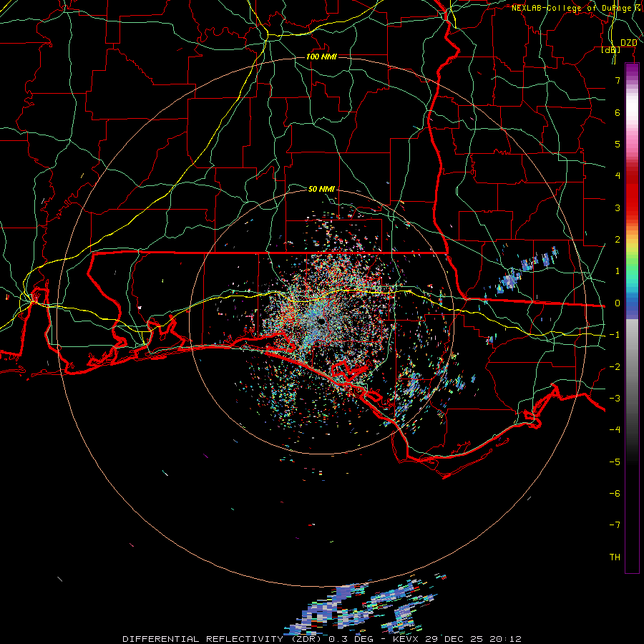The width and height of the screenshot is (644, 644).
Task: Click the 0 value on the scale
Action: click(618, 303)
